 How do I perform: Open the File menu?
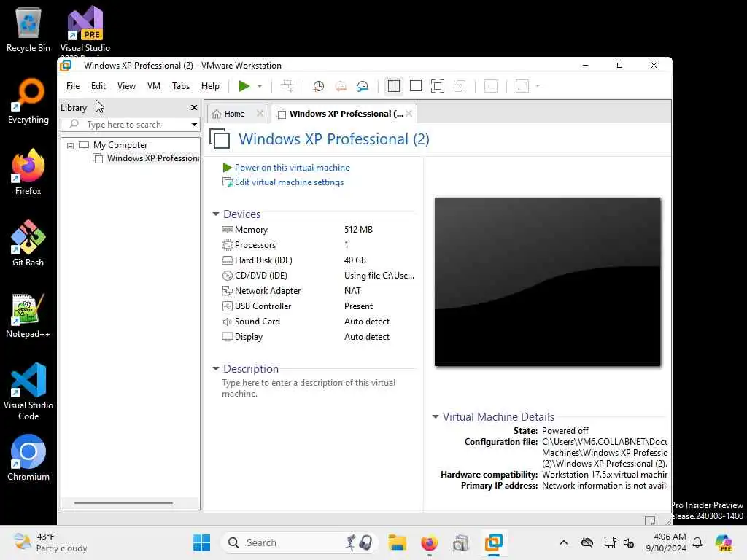(73, 86)
